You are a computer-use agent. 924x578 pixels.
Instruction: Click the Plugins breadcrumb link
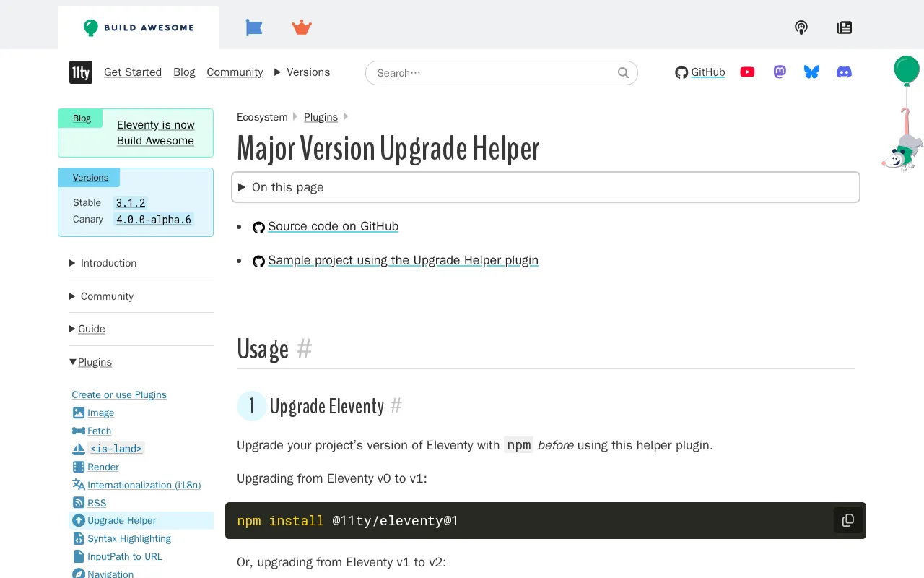[x=321, y=117]
